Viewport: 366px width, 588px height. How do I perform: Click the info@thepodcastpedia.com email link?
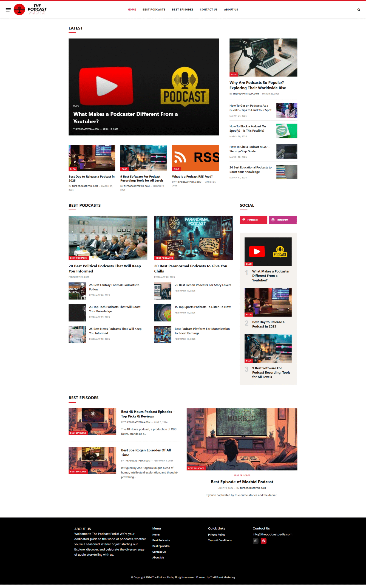(x=272, y=534)
